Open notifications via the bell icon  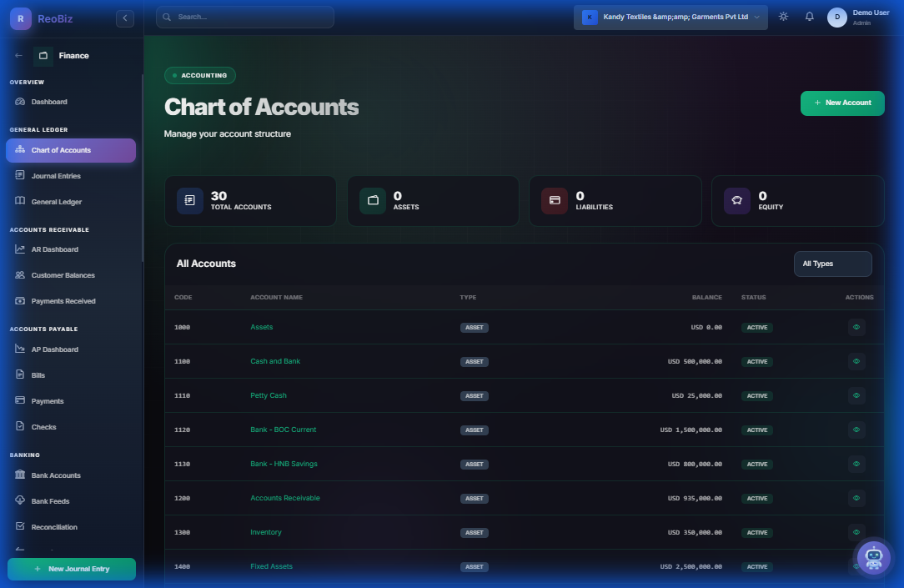tap(809, 16)
